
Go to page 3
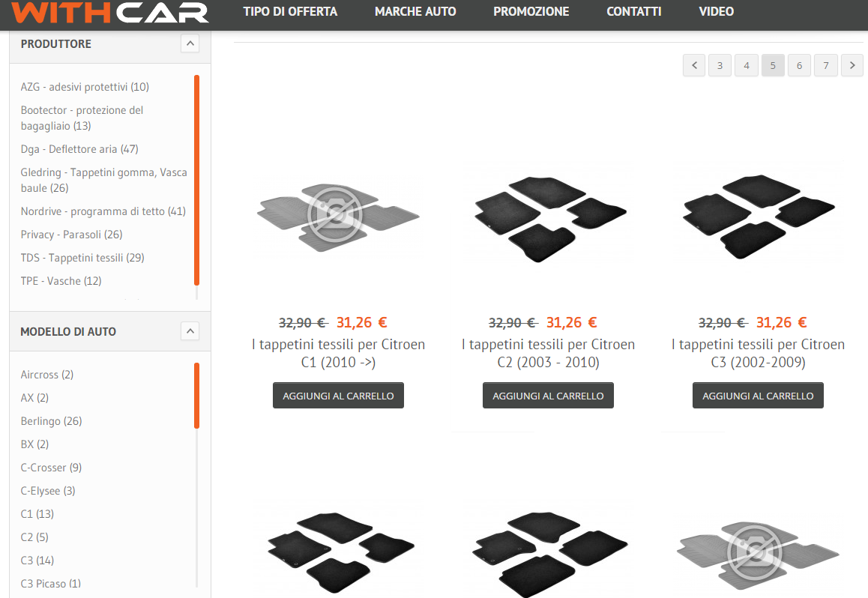click(x=720, y=65)
